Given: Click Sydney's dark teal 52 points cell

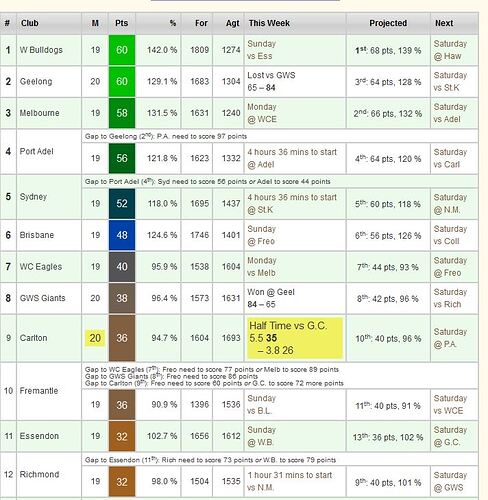Looking at the screenshot, I should (x=122, y=204).
